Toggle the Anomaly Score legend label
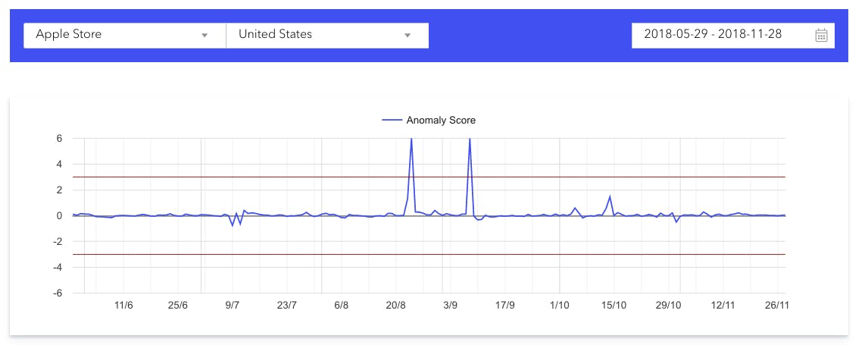This screenshot has width=868, height=345. point(441,120)
